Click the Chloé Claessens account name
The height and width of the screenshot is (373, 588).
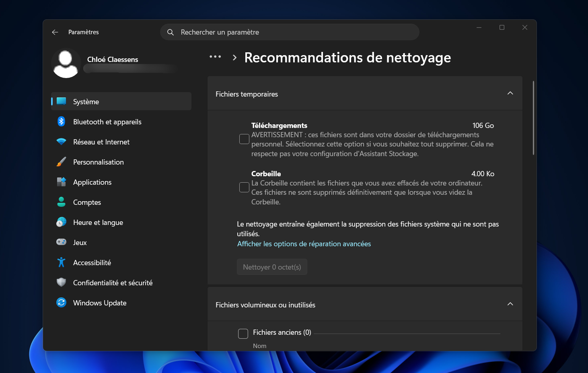pos(113,60)
